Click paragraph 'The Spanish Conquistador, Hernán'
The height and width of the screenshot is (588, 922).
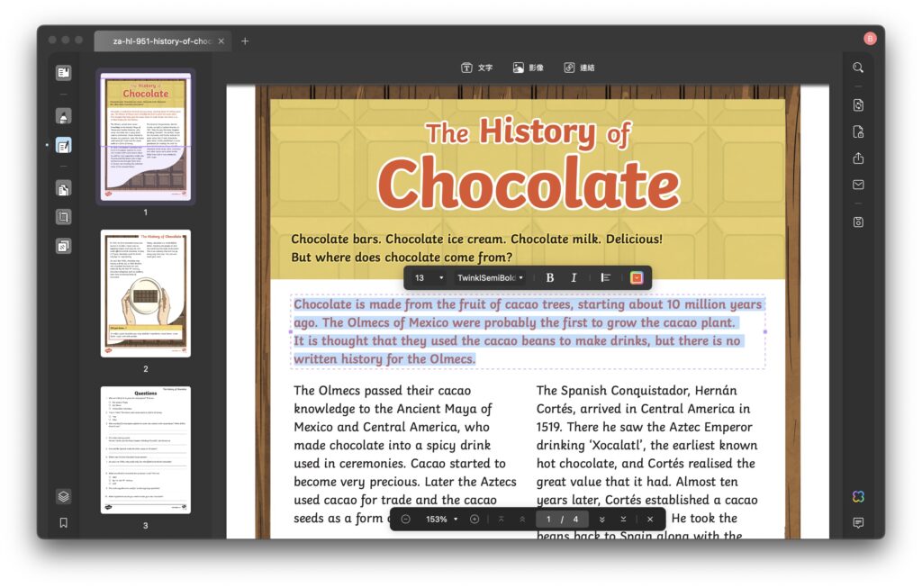[646, 463]
